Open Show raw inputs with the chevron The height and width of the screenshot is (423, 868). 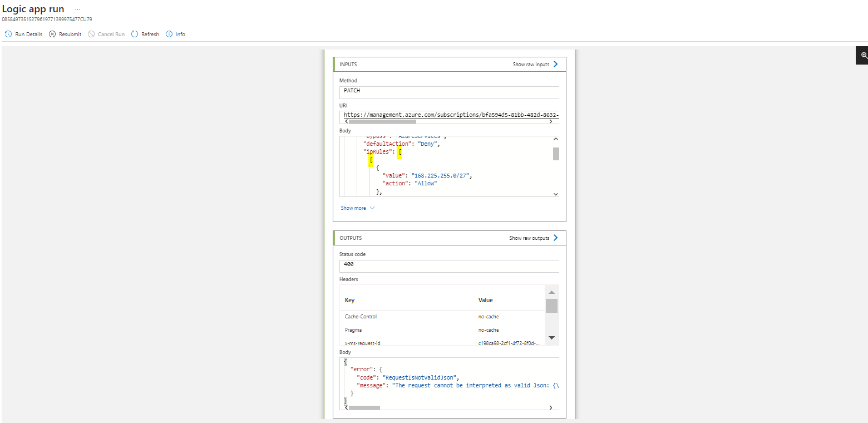coord(556,64)
